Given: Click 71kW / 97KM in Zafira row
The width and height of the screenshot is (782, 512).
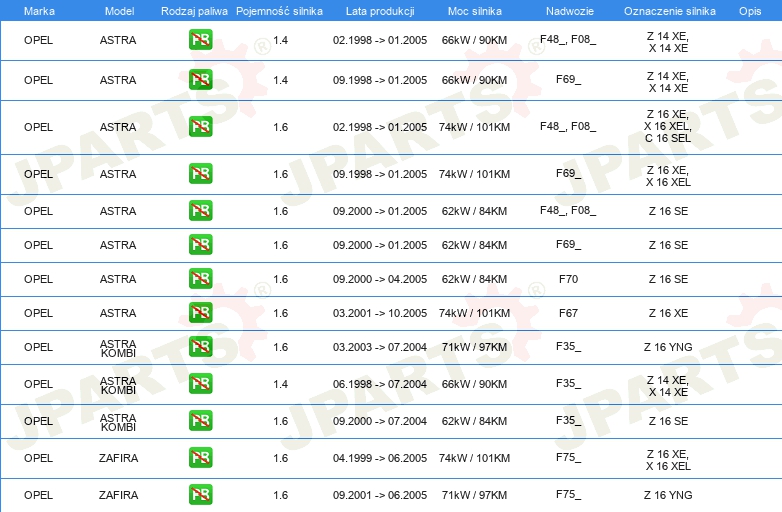Looking at the screenshot, I should tap(474, 495).
